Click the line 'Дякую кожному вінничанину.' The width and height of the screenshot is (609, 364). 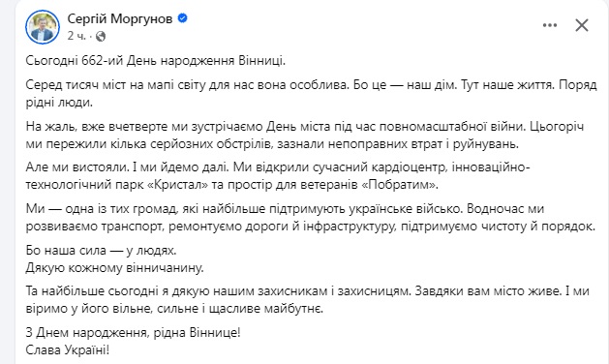(114, 267)
